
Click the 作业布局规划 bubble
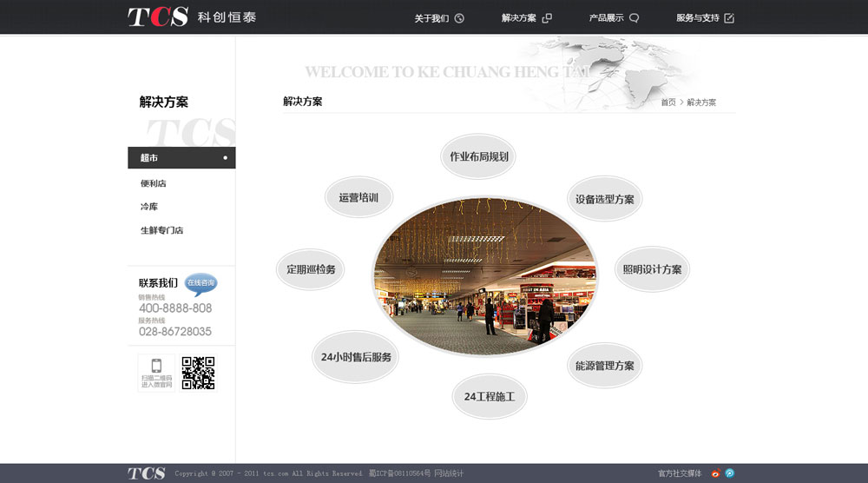pyautogui.click(x=479, y=156)
